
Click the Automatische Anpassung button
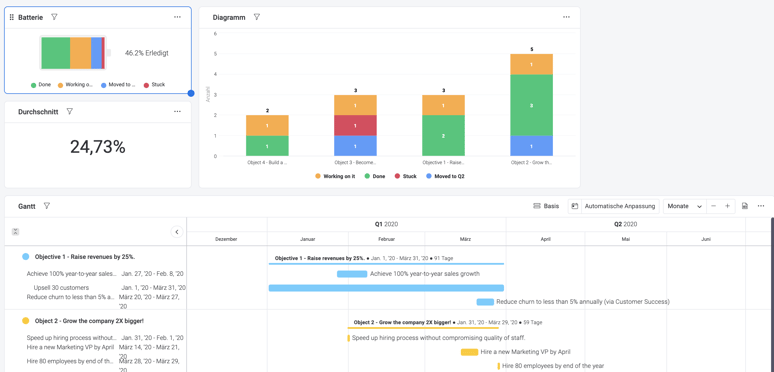pos(614,206)
